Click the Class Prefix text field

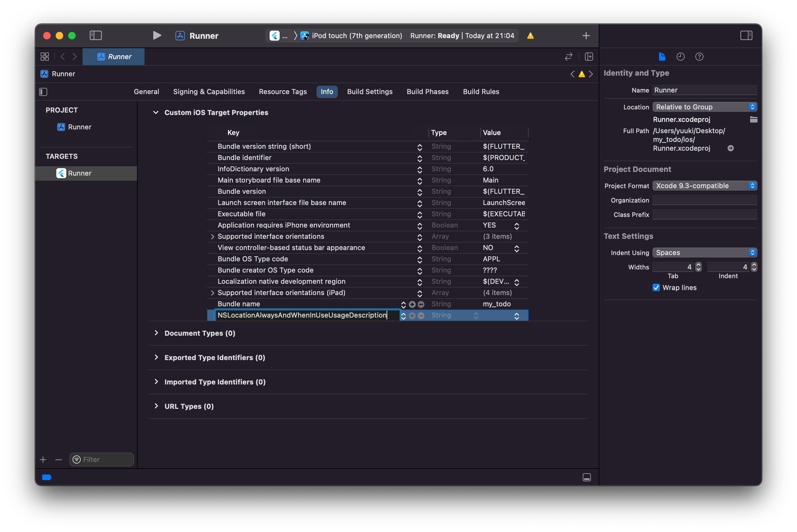coord(704,214)
